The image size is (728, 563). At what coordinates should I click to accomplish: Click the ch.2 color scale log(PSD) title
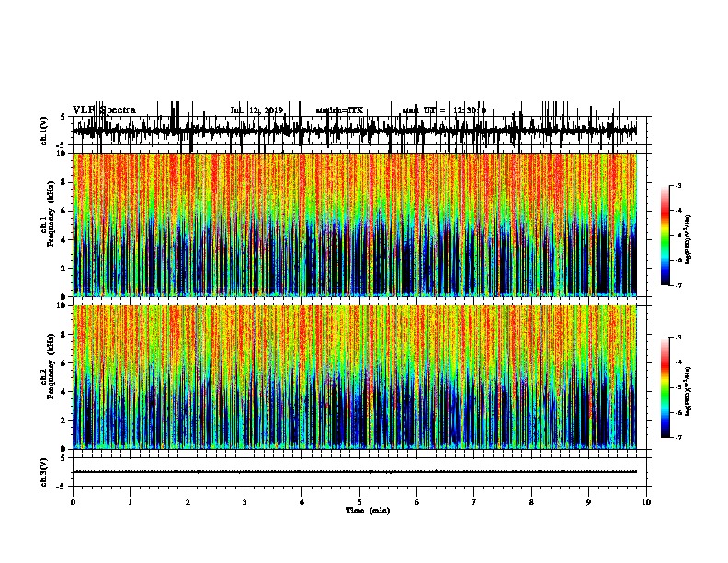688,391
